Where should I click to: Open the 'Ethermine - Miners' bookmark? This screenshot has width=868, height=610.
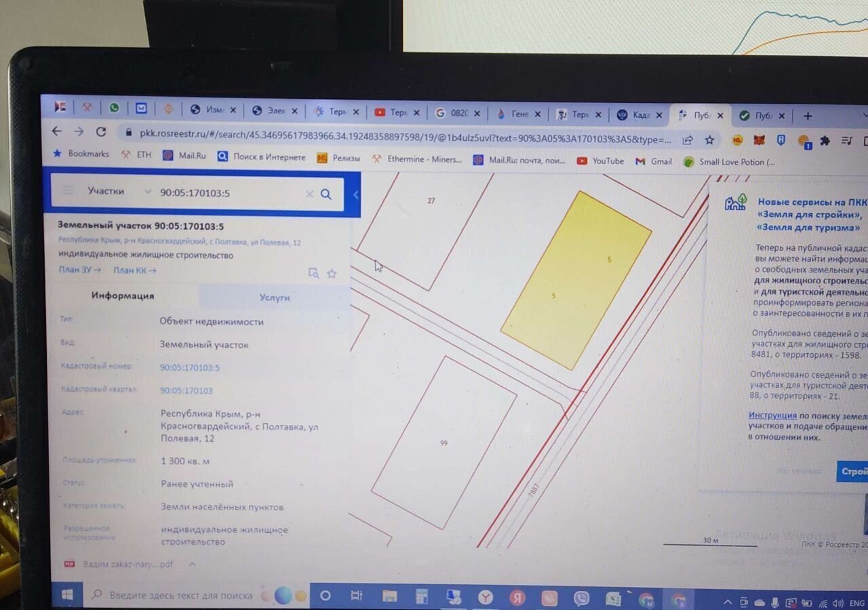point(417,159)
